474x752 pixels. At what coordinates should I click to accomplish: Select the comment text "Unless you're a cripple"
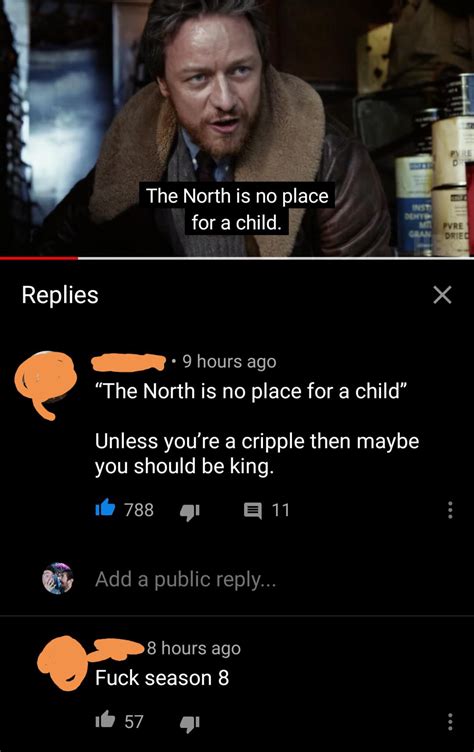200,441
